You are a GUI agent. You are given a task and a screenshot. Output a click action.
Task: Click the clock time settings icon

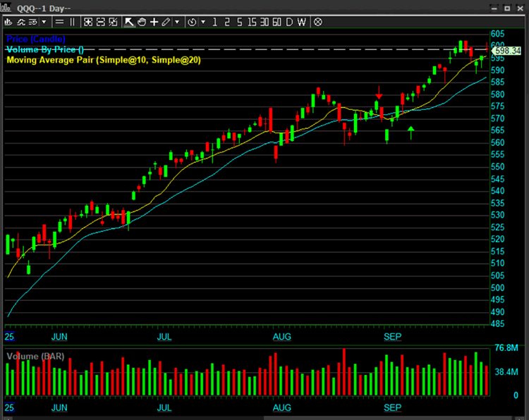[192, 22]
